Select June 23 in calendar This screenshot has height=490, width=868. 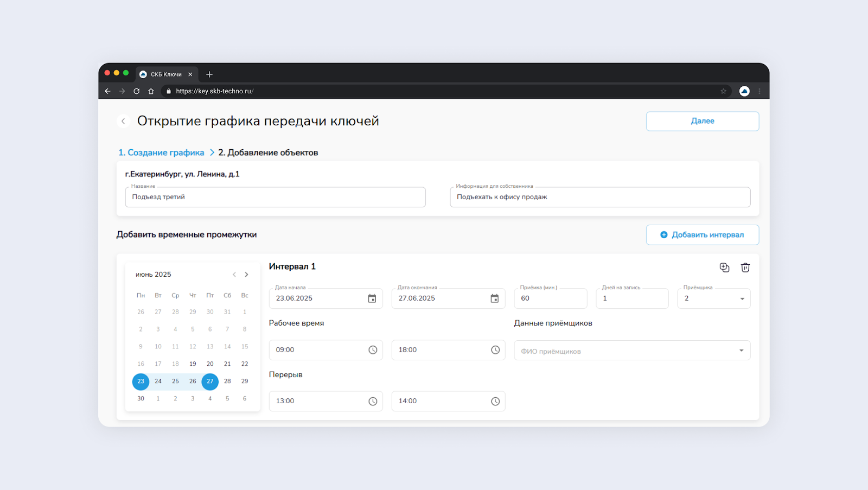coord(141,381)
